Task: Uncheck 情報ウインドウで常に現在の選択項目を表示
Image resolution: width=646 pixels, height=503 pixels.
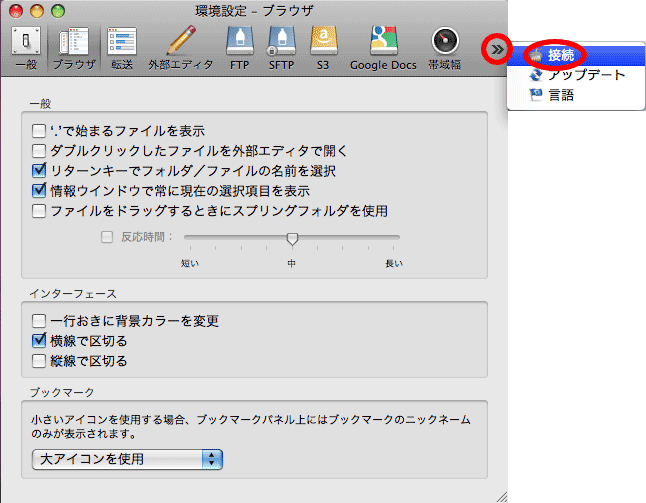Action: pyautogui.click(x=39, y=191)
